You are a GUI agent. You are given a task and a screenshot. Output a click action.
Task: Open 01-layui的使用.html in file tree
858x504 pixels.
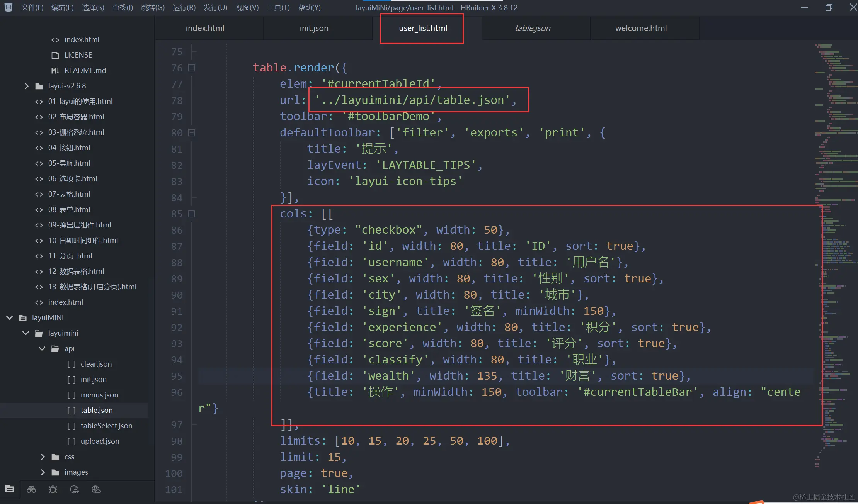point(80,101)
